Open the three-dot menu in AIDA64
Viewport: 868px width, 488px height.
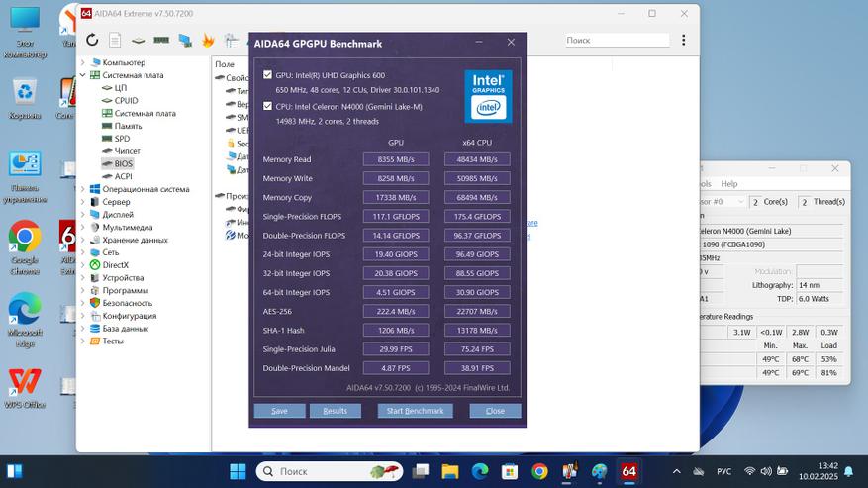(684, 40)
